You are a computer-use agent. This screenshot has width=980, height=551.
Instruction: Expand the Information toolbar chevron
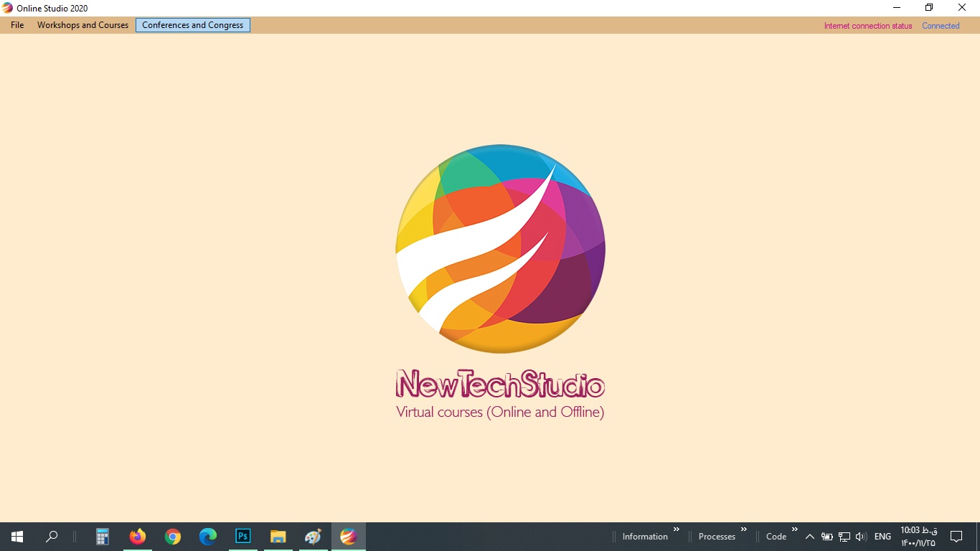676,529
